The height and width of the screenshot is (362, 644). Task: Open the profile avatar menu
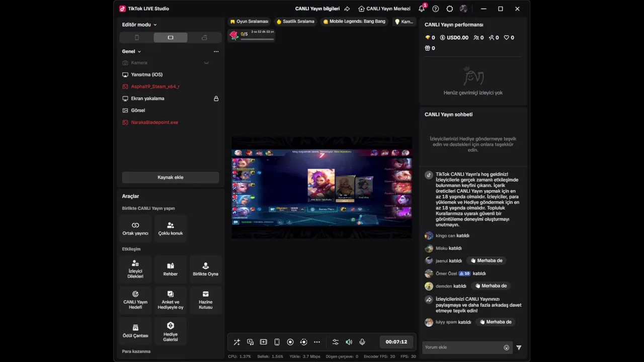coord(464,9)
